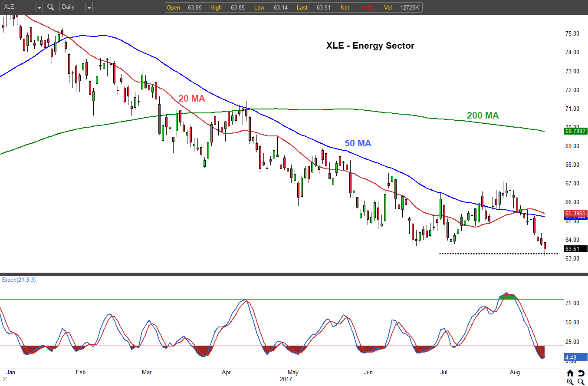The width and height of the screenshot is (588, 386).
Task: Expand the Daily timeframe dropdown arrow
Action: 89,7
